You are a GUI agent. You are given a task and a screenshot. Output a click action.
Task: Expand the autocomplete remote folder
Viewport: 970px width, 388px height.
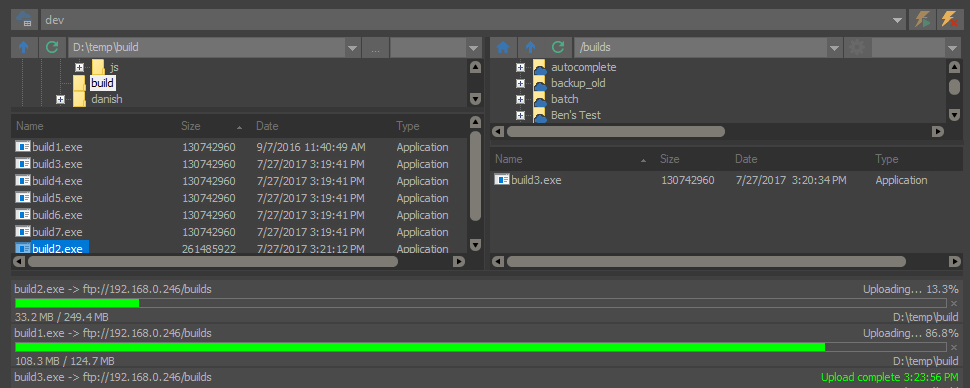click(520, 67)
